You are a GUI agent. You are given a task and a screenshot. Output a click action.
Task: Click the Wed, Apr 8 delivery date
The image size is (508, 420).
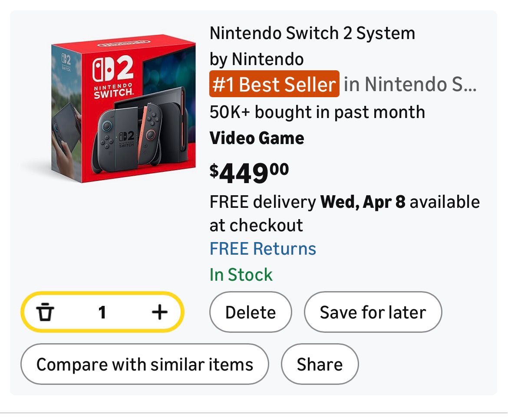tap(363, 202)
